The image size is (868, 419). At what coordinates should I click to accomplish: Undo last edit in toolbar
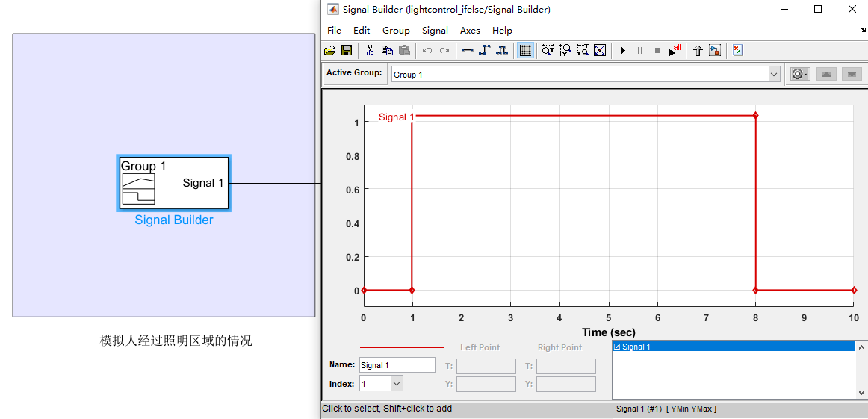pos(427,50)
